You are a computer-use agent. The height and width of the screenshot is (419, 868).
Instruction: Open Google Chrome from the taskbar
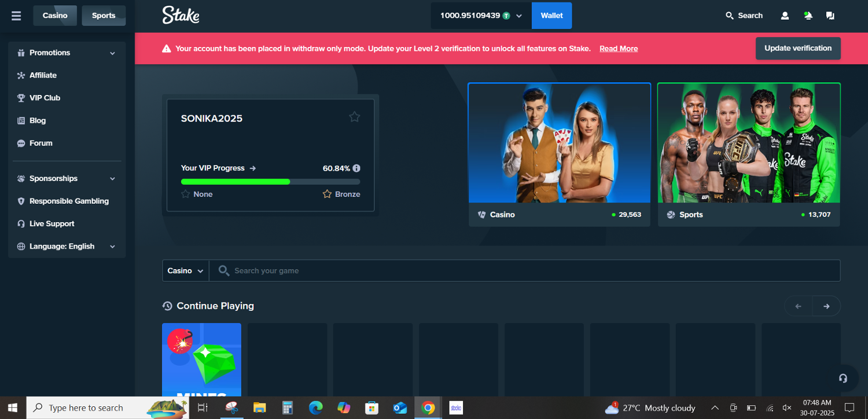(428, 408)
